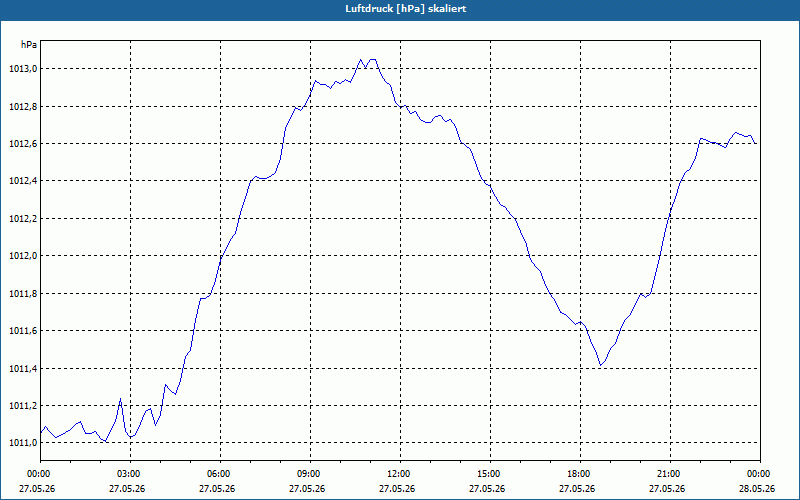Click the 27.05.26 date under 06:00
Image resolution: width=800 pixels, height=500 pixels.
click(x=217, y=489)
